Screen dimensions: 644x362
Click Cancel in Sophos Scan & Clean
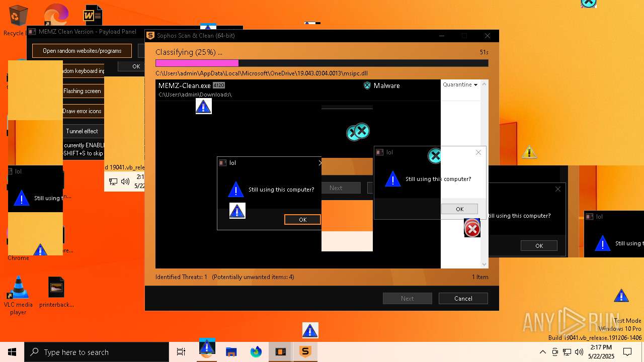[463, 298]
